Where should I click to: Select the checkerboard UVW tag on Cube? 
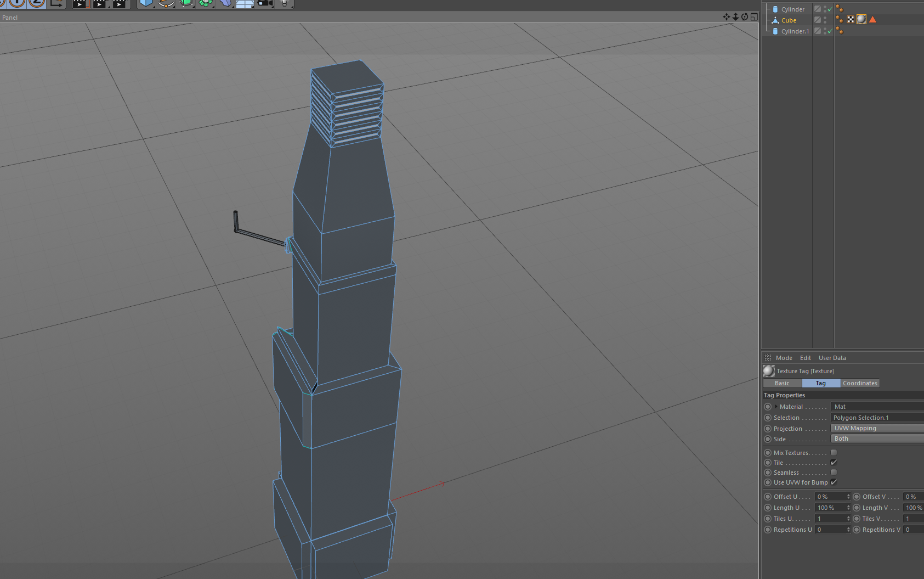click(x=851, y=20)
